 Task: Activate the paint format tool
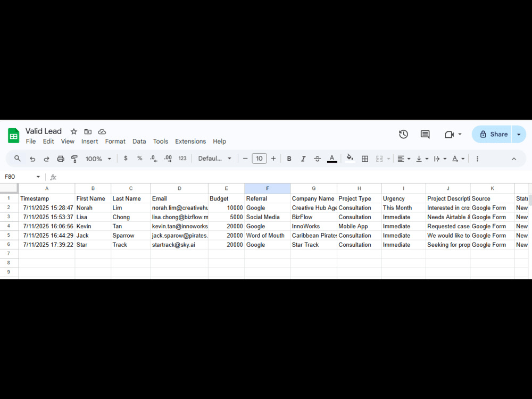[x=74, y=159]
